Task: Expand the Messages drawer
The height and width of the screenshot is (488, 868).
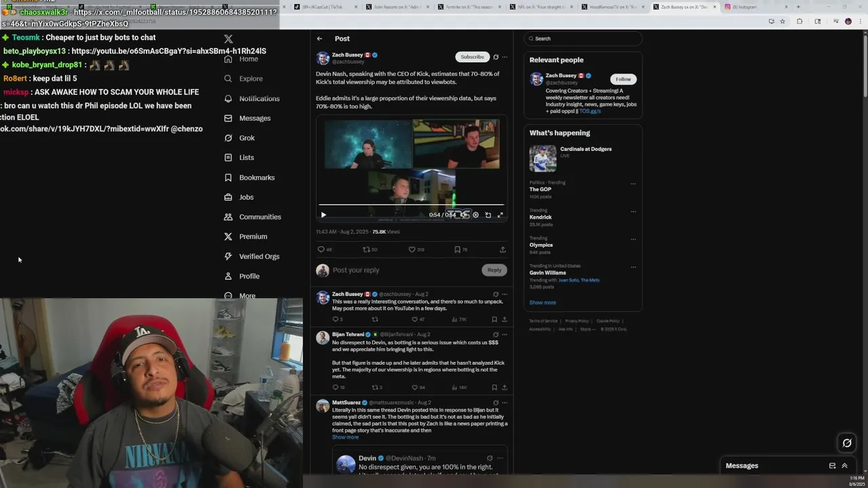Action: [844, 466]
